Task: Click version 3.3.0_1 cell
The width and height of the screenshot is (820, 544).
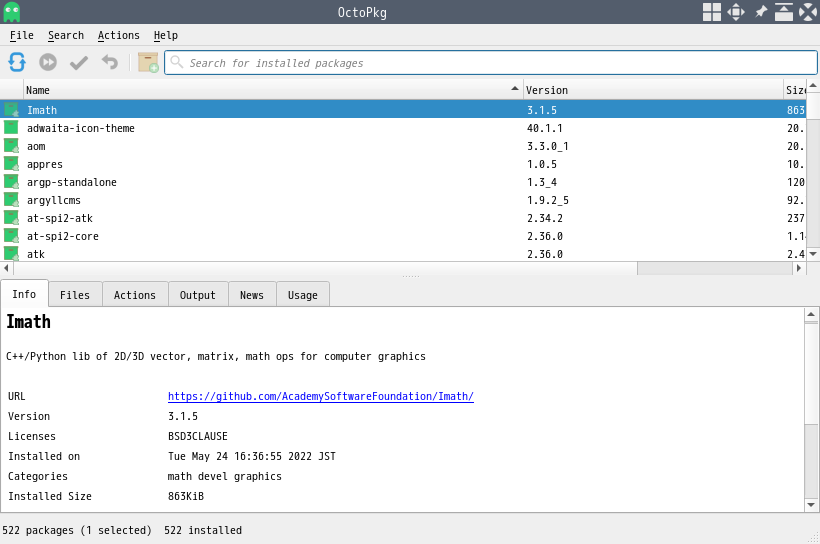Action: (548, 146)
